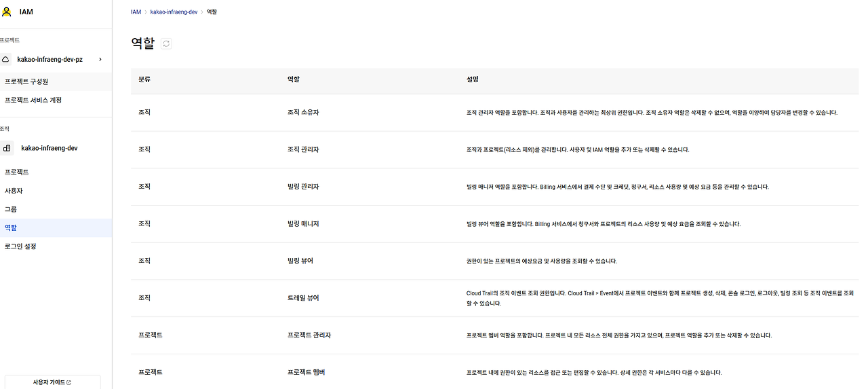Image resolution: width=868 pixels, height=389 pixels.
Task: Click the 프로젝트 멤버 role cell
Action: [307, 372]
